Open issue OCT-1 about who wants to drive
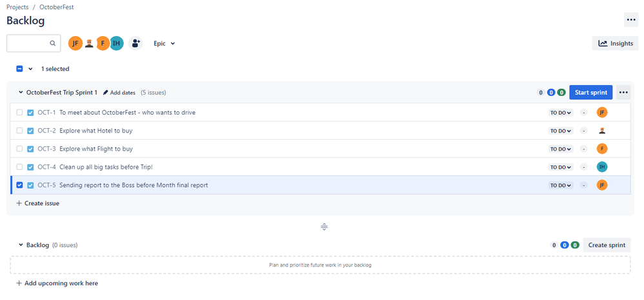 point(128,113)
